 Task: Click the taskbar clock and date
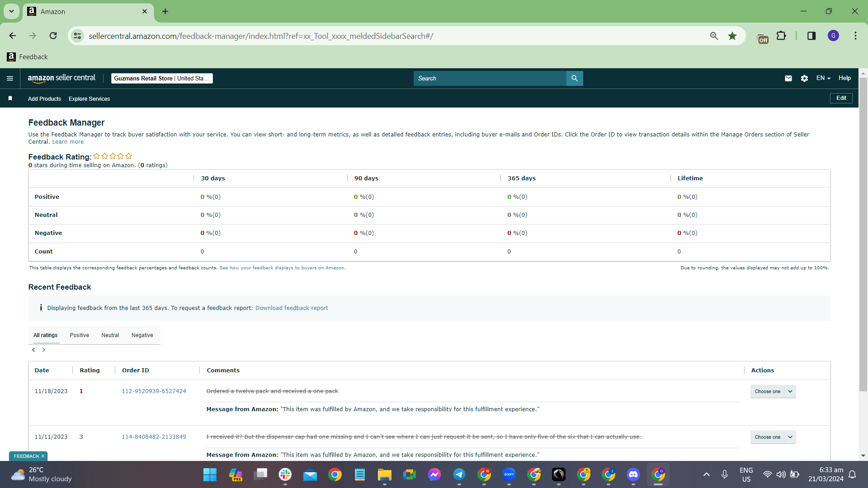click(826, 474)
